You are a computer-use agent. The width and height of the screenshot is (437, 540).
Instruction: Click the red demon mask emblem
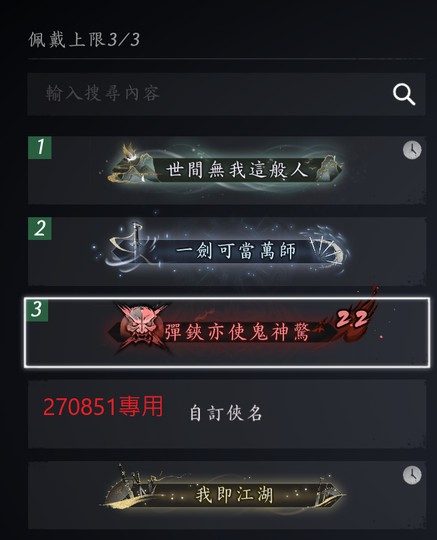pyautogui.click(x=140, y=326)
